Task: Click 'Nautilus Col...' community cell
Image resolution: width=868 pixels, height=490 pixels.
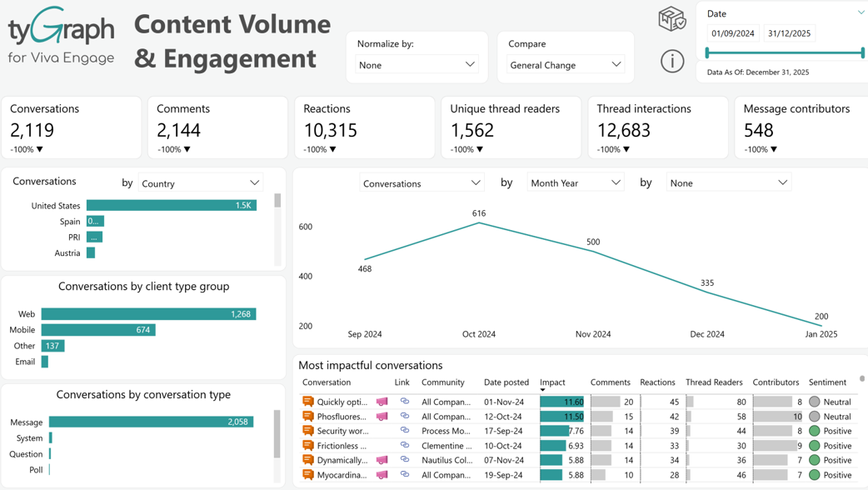Action: point(447,460)
